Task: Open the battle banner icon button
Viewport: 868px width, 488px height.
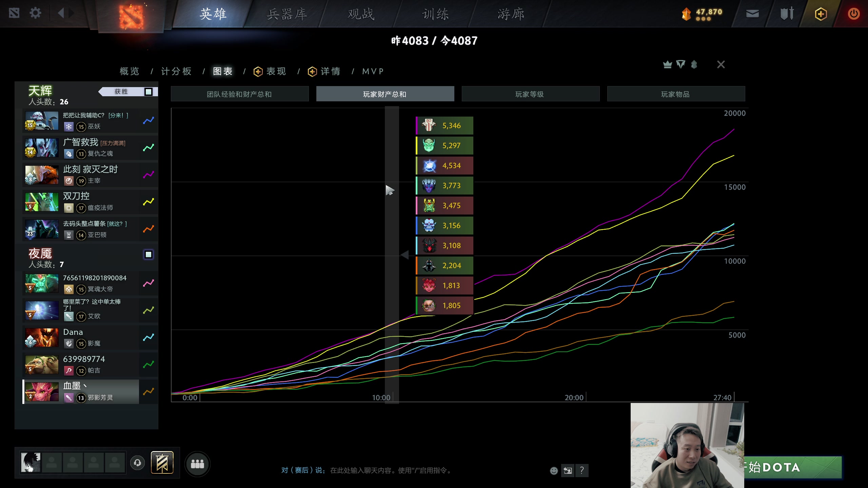Action: [x=162, y=463]
